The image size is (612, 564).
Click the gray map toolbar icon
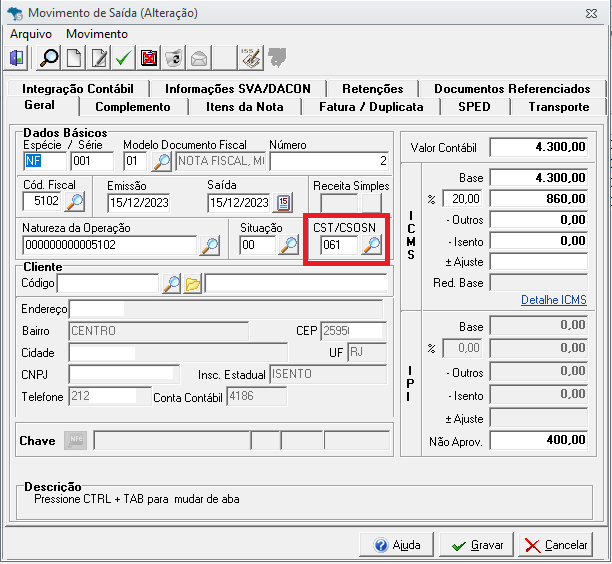point(277,58)
